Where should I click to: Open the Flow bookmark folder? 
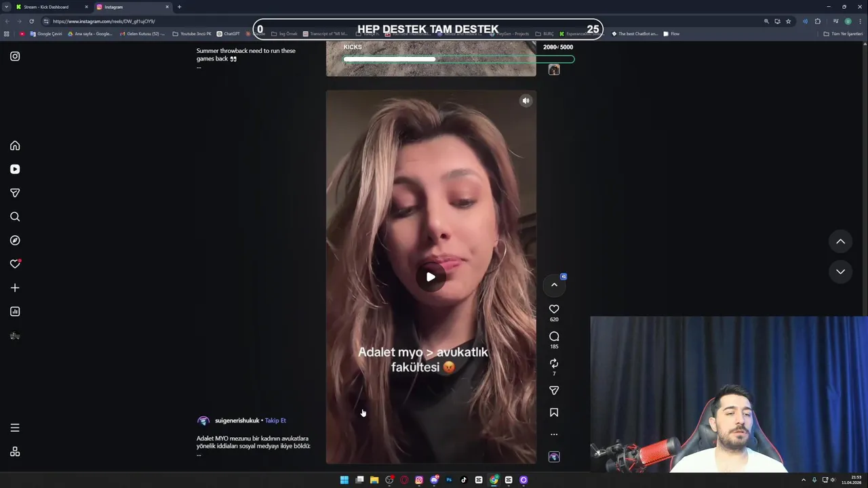coord(671,34)
